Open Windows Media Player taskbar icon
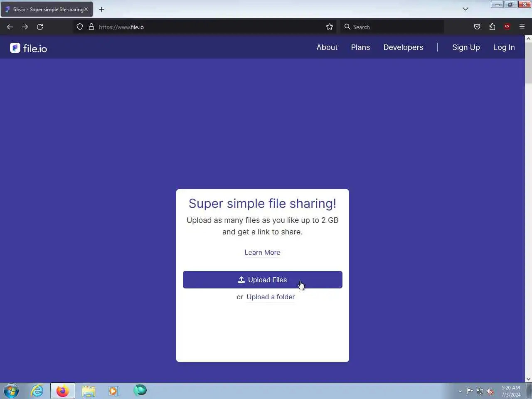 (x=113, y=391)
